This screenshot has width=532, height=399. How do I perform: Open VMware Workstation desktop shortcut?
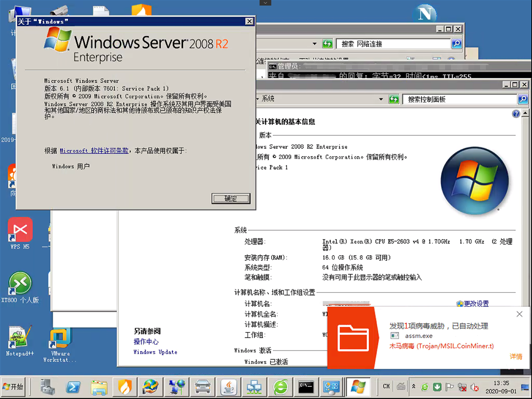coord(60,344)
